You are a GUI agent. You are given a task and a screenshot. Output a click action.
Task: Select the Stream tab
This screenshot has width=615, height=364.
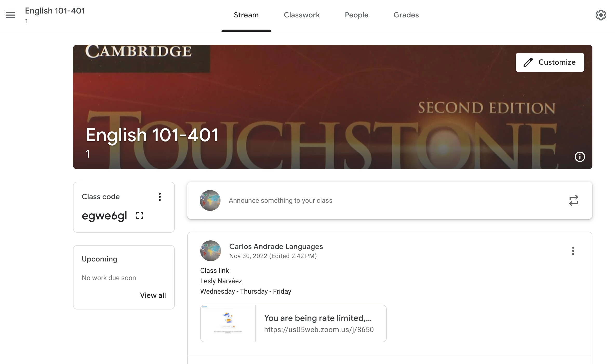[246, 15]
